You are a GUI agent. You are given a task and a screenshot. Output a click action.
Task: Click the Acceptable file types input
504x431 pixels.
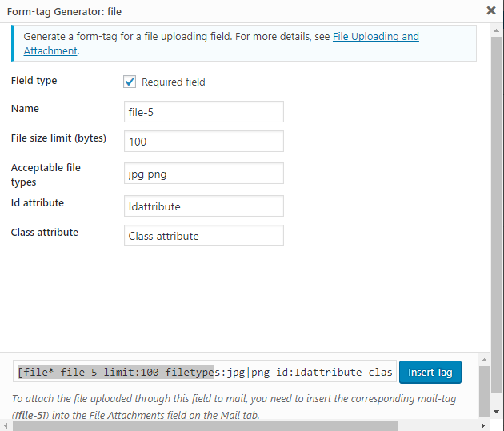pos(204,174)
